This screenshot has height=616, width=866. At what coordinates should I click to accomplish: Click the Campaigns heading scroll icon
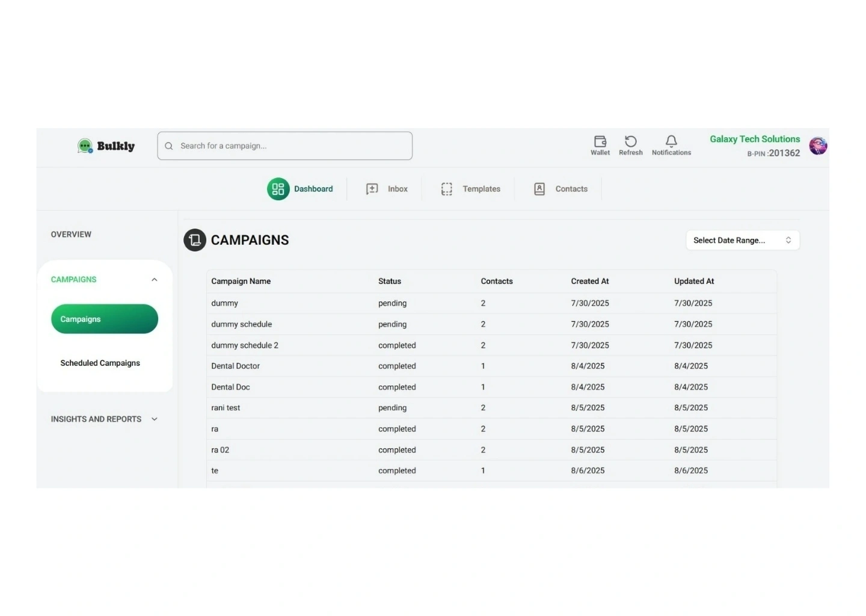tap(195, 240)
